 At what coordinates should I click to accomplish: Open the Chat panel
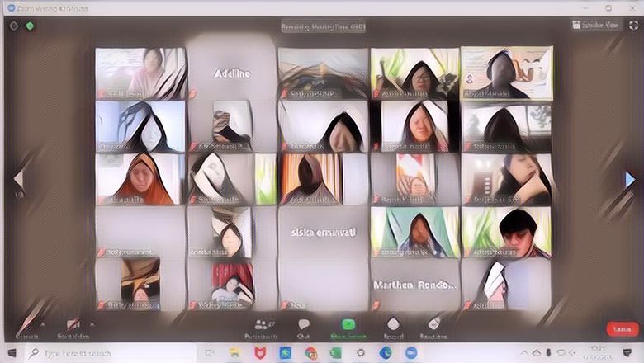pos(304,328)
